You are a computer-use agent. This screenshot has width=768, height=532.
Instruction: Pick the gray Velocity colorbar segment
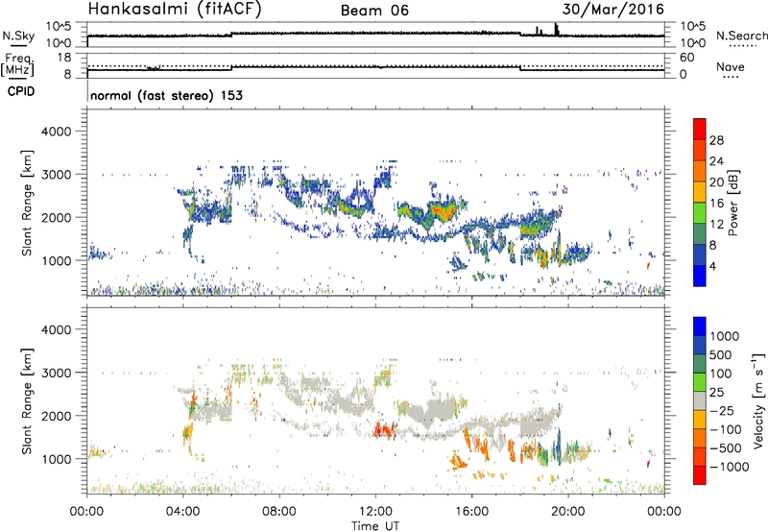[700, 400]
